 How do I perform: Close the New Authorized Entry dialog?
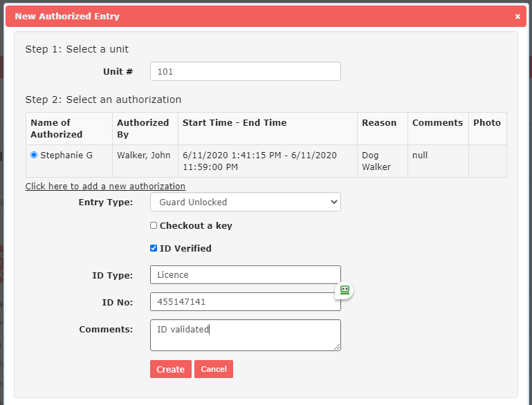[517, 17]
